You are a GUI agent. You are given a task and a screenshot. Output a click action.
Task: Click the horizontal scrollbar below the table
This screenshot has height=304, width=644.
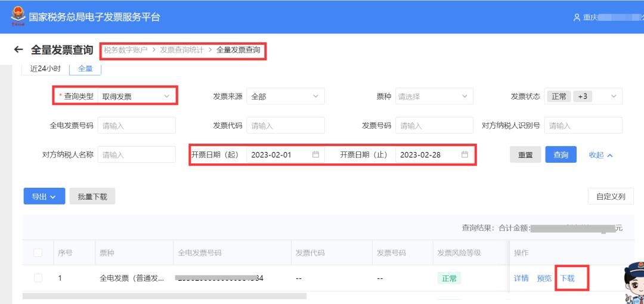[165, 296]
